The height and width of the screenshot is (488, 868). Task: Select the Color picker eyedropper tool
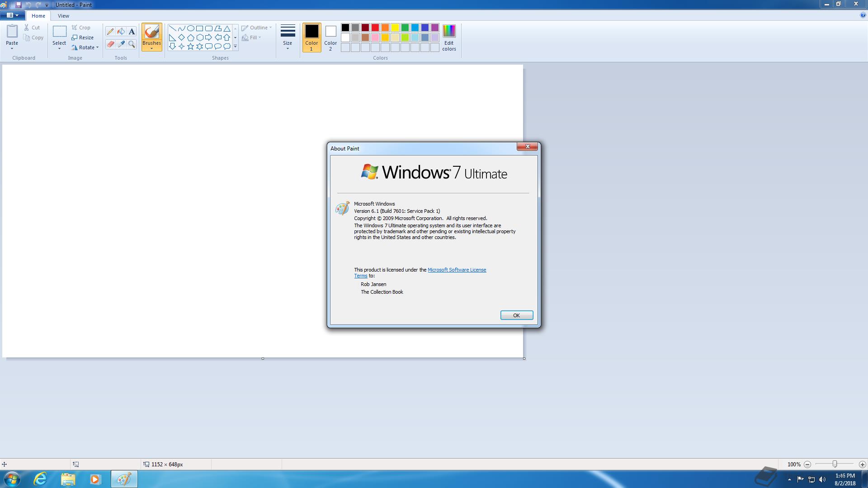[x=121, y=44]
